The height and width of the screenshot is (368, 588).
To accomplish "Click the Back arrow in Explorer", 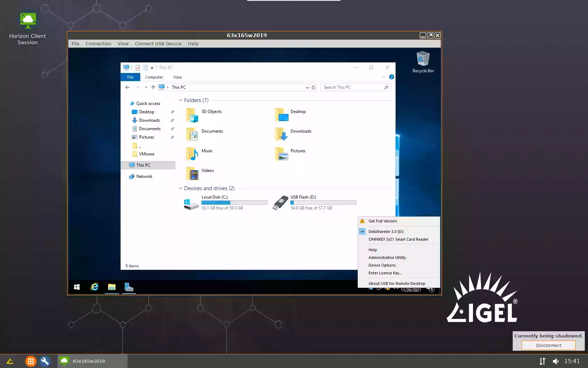I will 127,87.
